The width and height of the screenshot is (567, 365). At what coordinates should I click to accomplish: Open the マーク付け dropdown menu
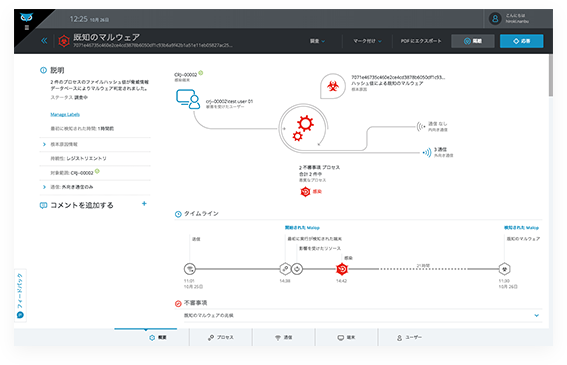367,41
